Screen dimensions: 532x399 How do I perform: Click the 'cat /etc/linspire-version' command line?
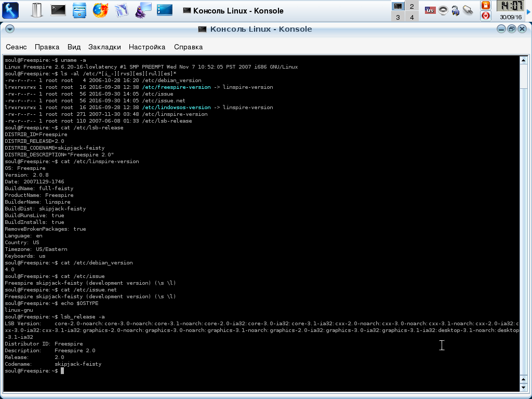tap(72, 162)
